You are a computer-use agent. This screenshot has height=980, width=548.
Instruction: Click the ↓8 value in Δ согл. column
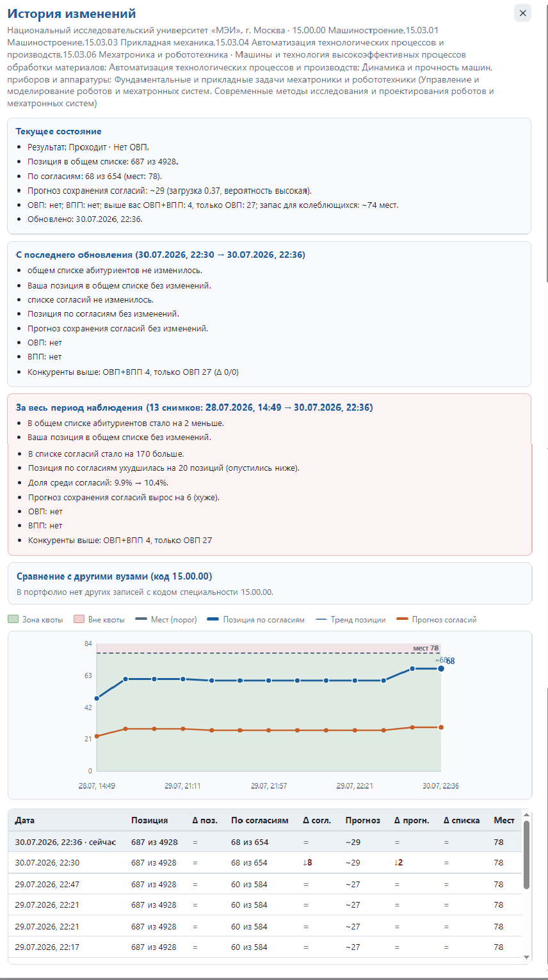(x=307, y=862)
